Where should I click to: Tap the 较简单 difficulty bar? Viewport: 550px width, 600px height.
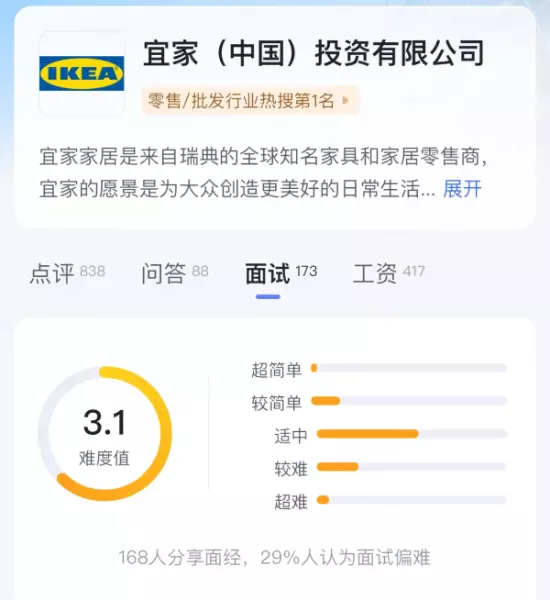[x=409, y=401]
